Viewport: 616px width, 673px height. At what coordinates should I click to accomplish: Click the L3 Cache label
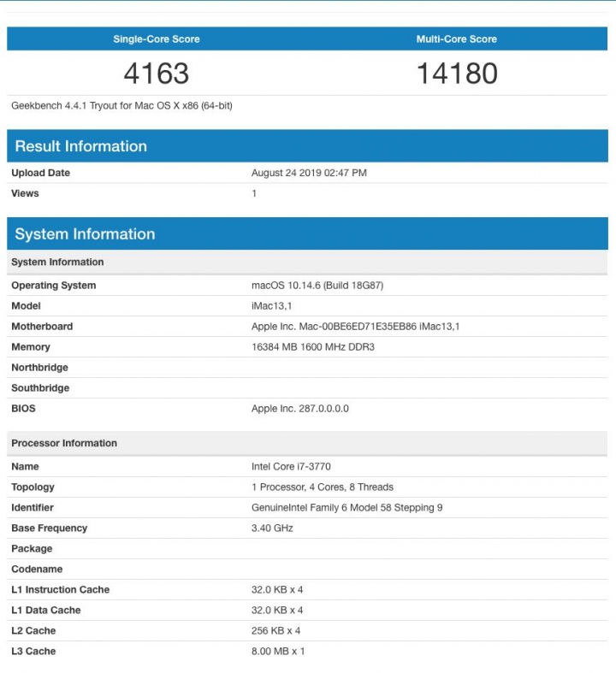pyautogui.click(x=33, y=651)
